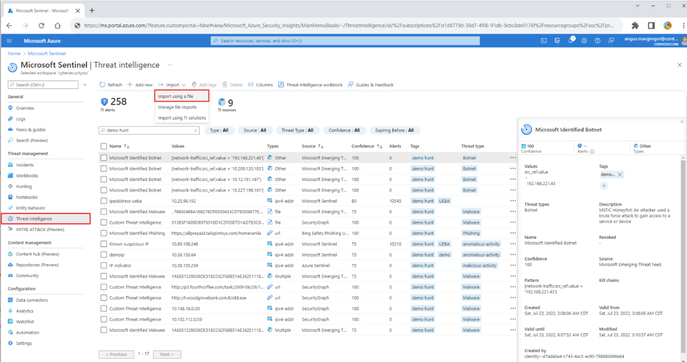Open Data connectors in sidebar
Viewport: 687px width, 362px height.
(x=32, y=300)
